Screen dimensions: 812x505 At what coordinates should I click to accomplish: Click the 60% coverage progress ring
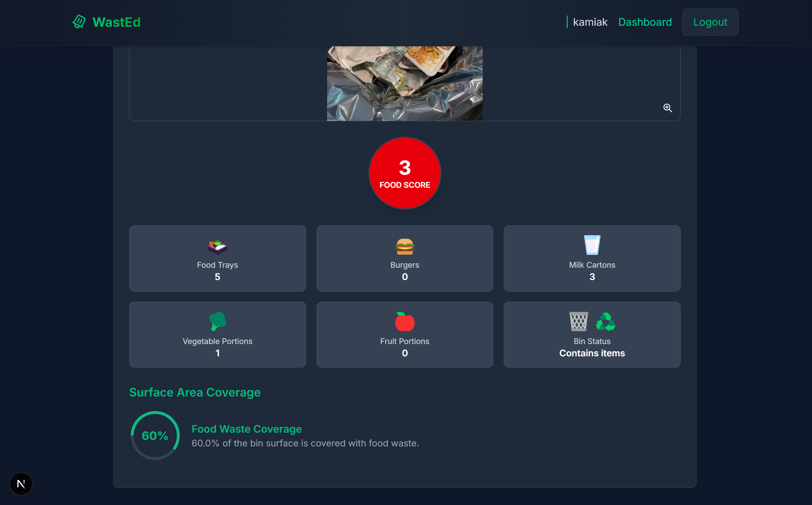pos(155,436)
